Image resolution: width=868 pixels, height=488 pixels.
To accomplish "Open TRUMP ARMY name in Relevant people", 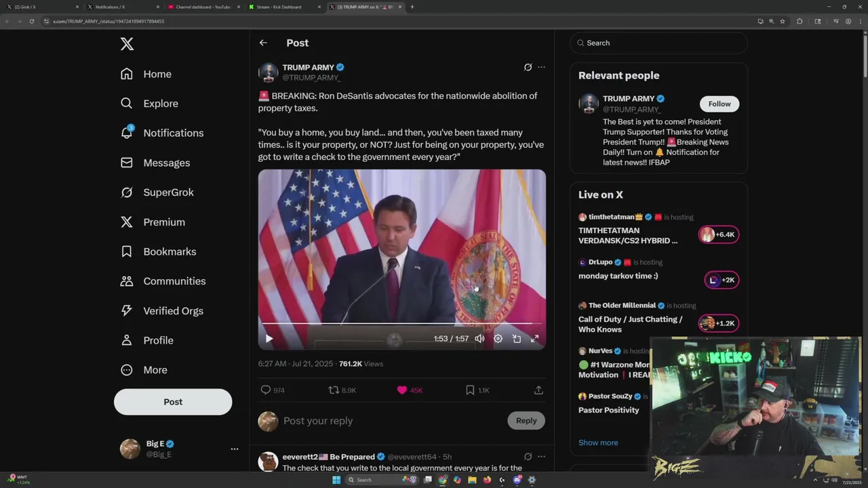I will click(629, 99).
